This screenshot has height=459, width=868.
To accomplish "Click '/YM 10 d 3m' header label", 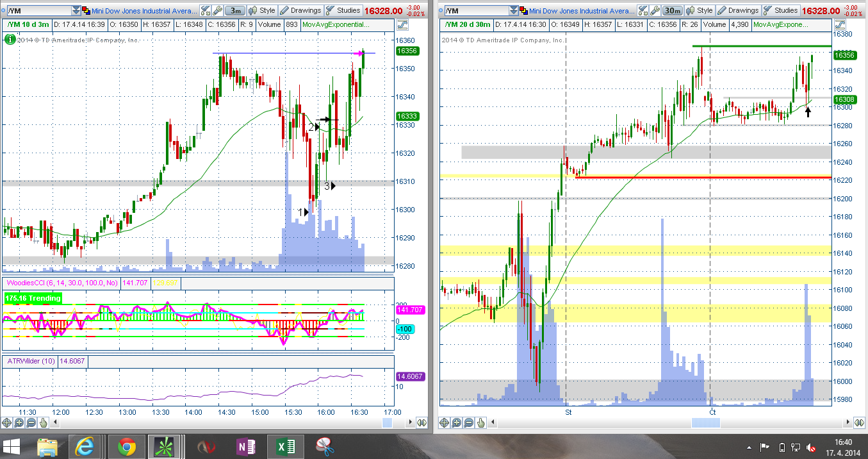I will (28, 24).
